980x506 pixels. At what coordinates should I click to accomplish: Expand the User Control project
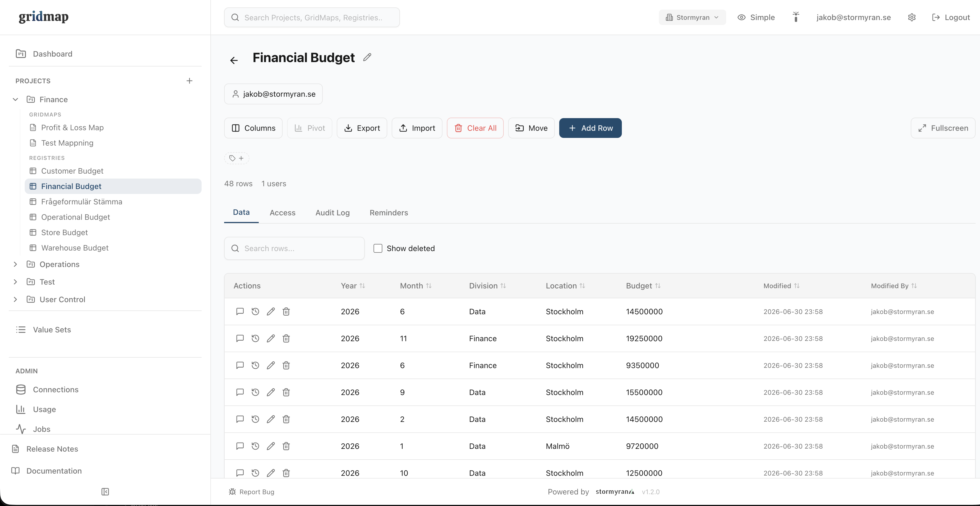[x=15, y=299]
